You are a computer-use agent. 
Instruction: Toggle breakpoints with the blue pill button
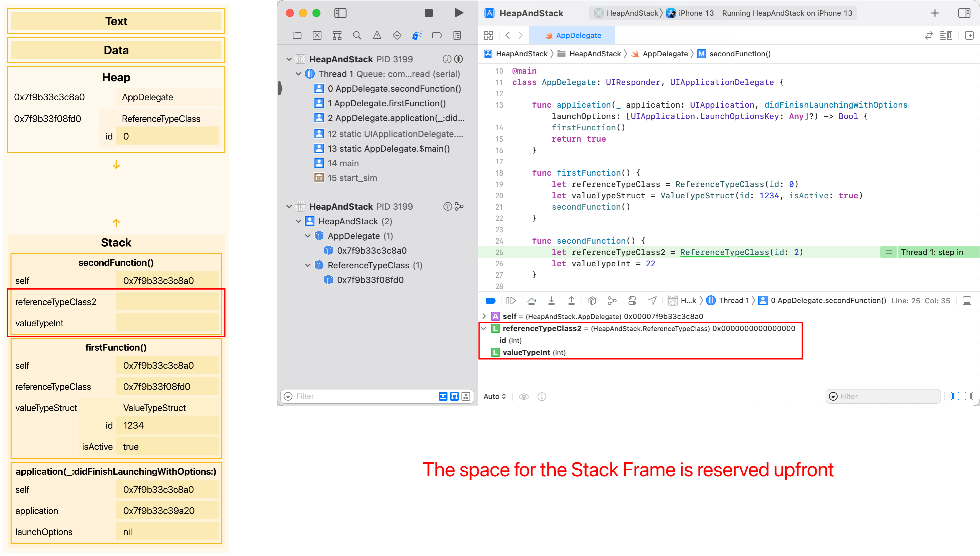(x=490, y=301)
